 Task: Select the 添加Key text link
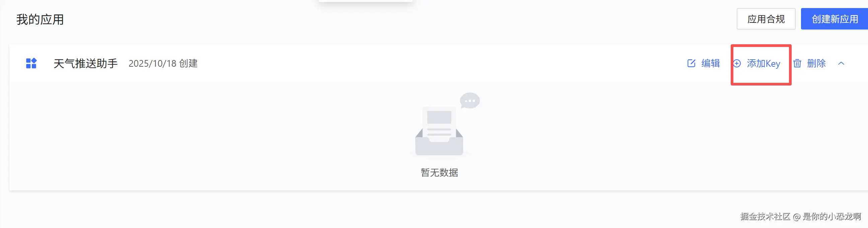[763, 63]
